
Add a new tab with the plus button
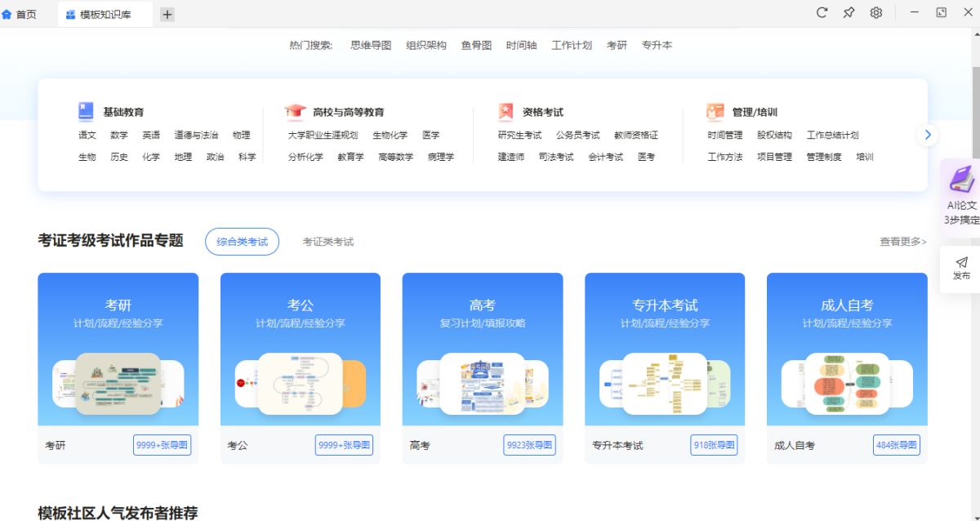pos(167,14)
